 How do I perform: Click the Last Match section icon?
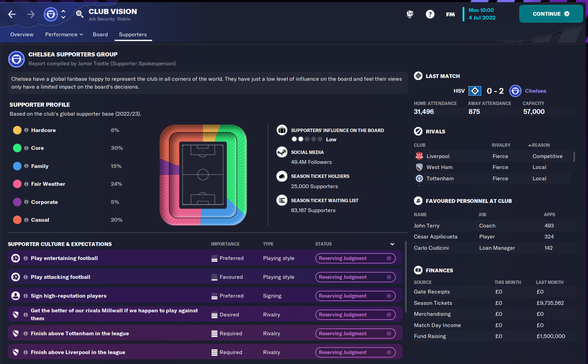coord(418,76)
